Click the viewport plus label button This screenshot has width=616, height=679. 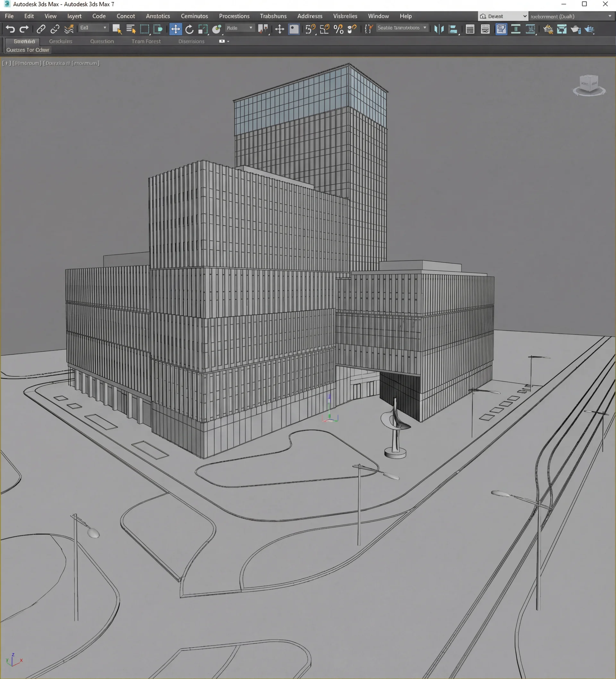tap(6, 63)
